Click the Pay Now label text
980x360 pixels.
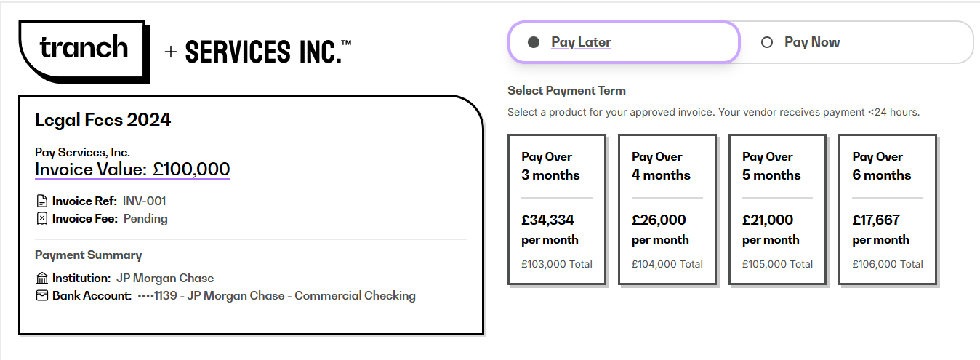812,42
